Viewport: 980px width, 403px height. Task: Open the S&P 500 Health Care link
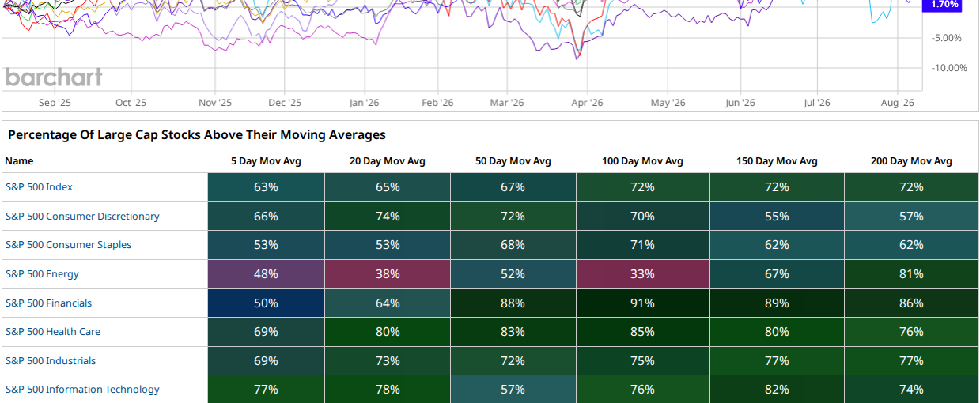click(53, 332)
